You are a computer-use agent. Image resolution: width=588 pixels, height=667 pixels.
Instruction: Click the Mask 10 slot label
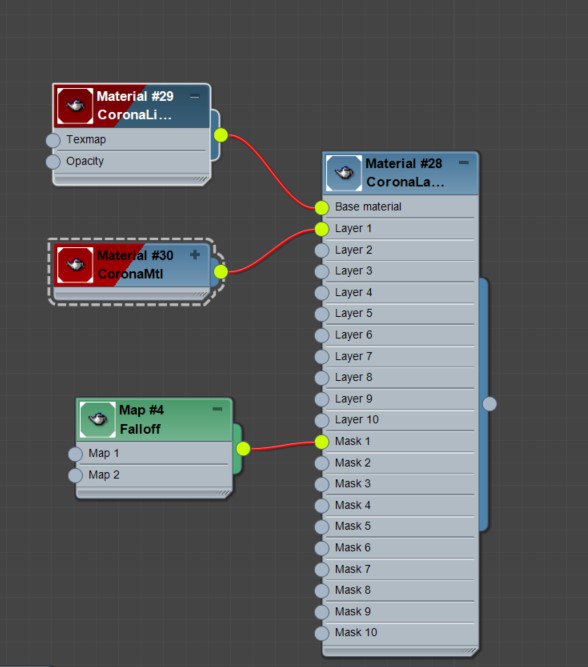coord(356,633)
